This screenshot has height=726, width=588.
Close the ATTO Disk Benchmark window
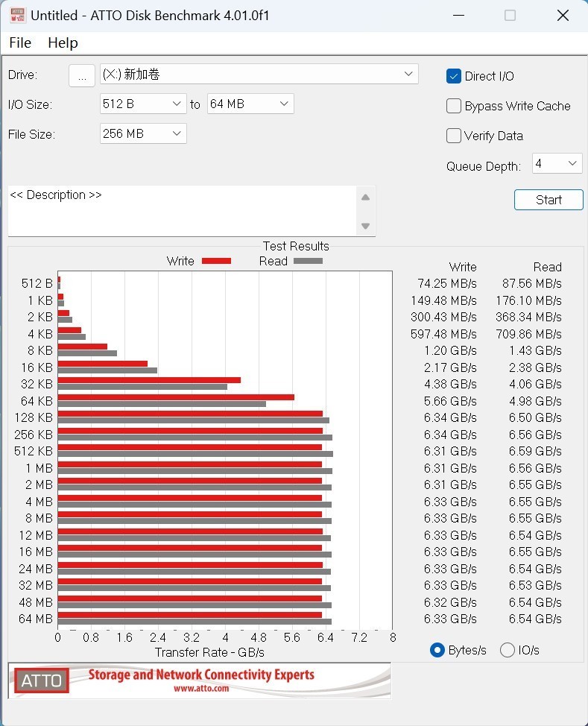coord(563,16)
